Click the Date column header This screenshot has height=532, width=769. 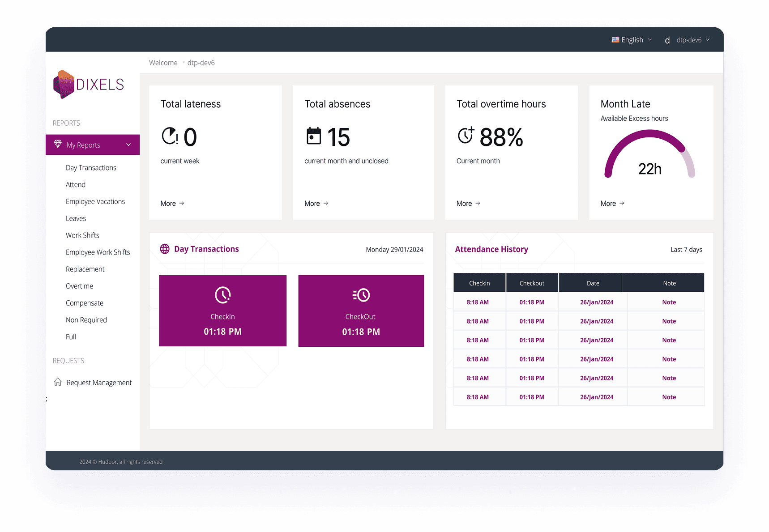coord(593,283)
